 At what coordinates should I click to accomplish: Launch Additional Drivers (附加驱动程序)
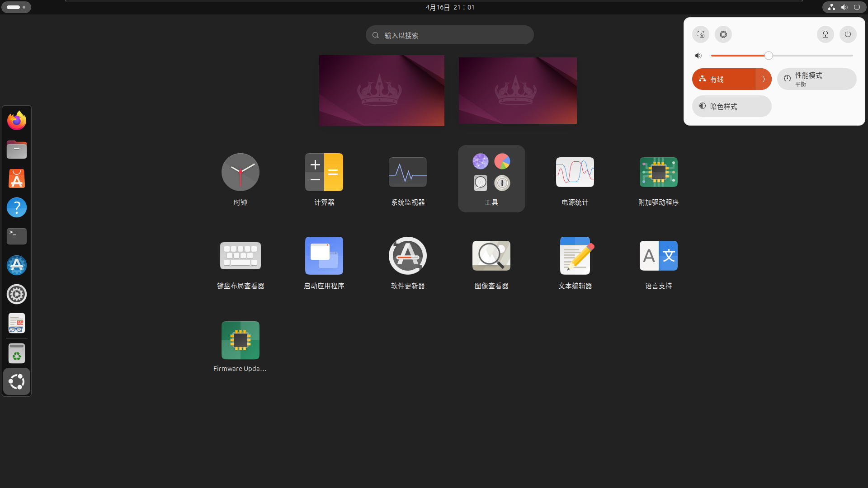[x=658, y=172]
